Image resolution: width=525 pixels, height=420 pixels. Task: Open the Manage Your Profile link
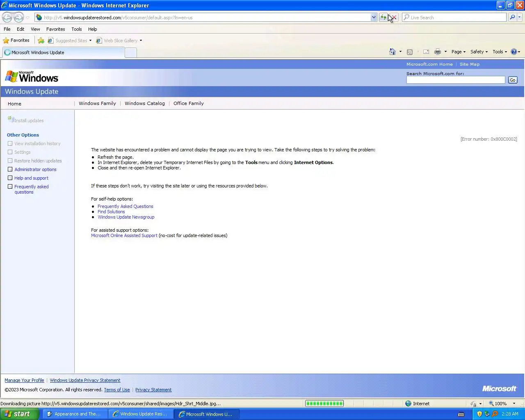click(x=24, y=380)
